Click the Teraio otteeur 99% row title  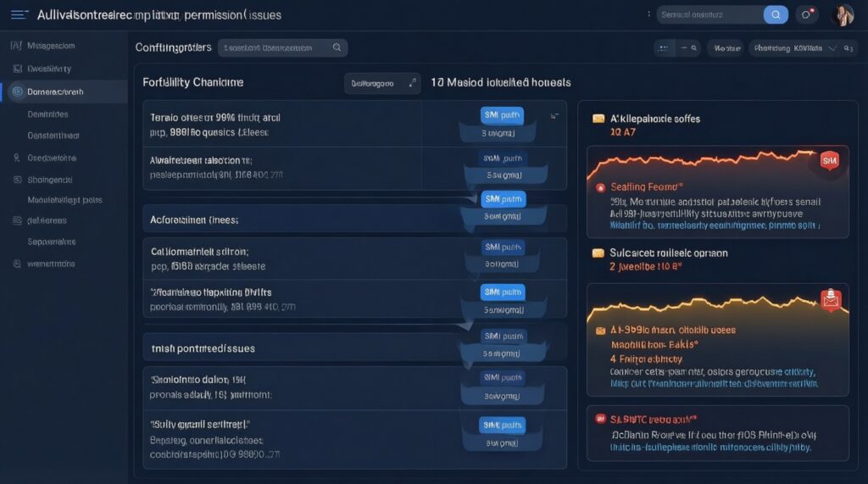pyautogui.click(x=214, y=118)
